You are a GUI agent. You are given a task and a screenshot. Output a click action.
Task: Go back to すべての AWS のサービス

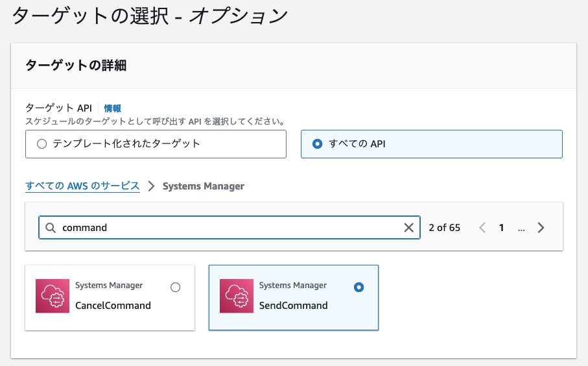coord(82,186)
